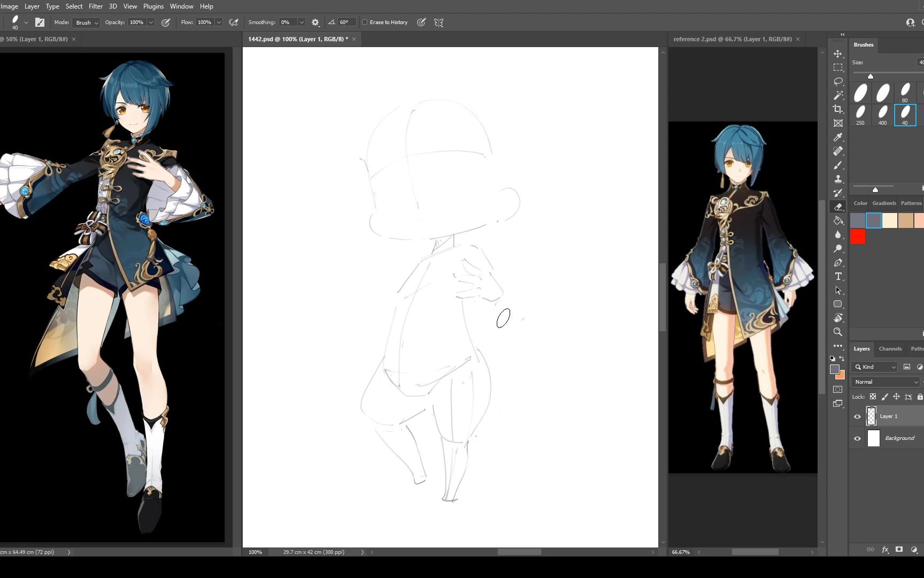The width and height of the screenshot is (924, 578).
Task: Reset default foreground and background colors
Action: (x=833, y=359)
